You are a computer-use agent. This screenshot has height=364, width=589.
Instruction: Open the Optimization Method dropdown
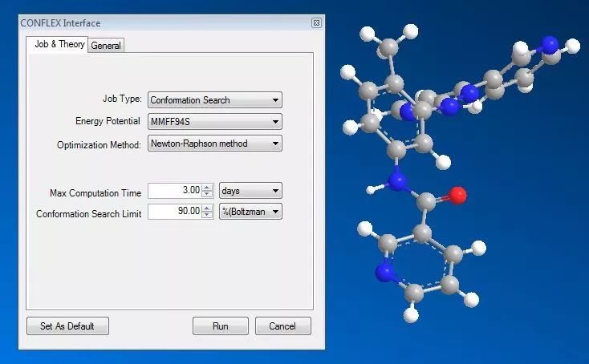[x=215, y=144]
